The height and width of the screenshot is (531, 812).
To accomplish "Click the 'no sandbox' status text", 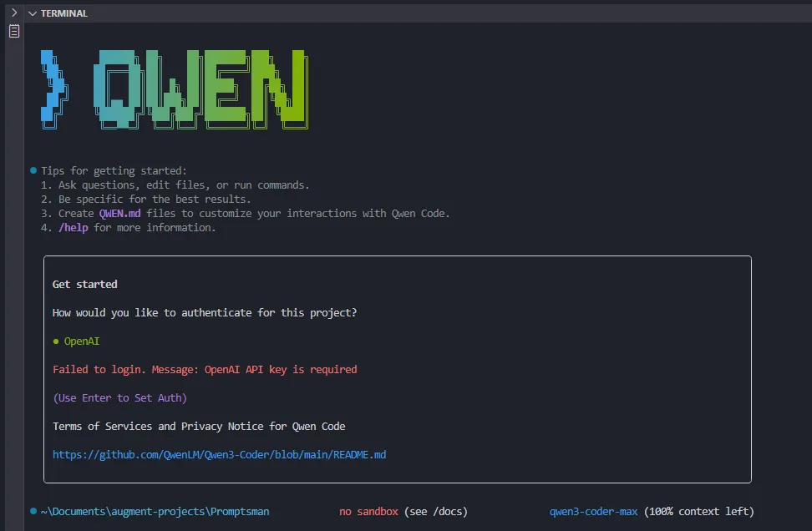I will coord(368,511).
